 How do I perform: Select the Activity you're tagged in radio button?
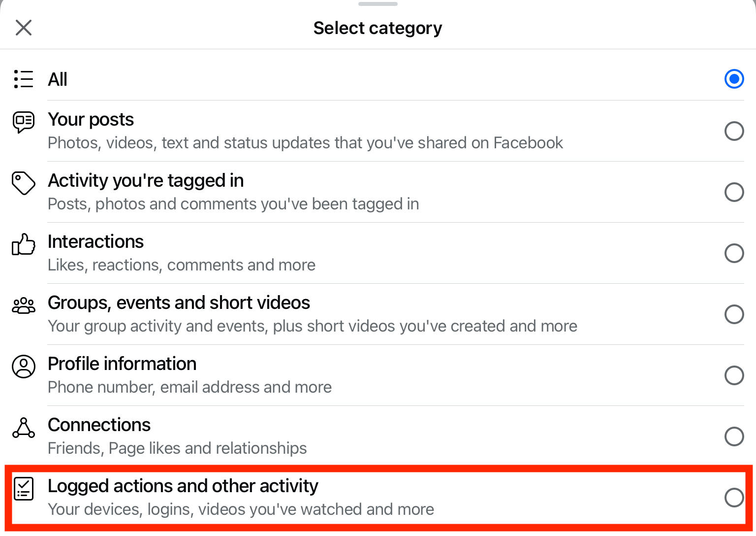[734, 192]
